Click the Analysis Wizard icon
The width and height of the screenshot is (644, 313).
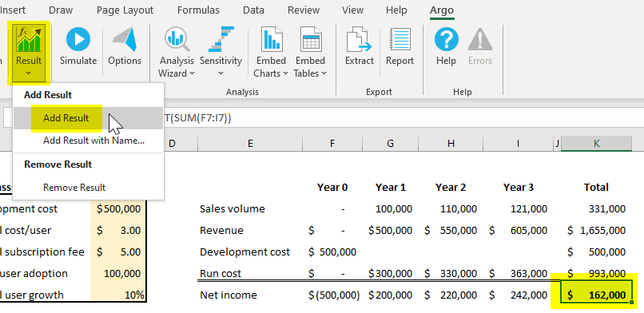click(x=177, y=39)
